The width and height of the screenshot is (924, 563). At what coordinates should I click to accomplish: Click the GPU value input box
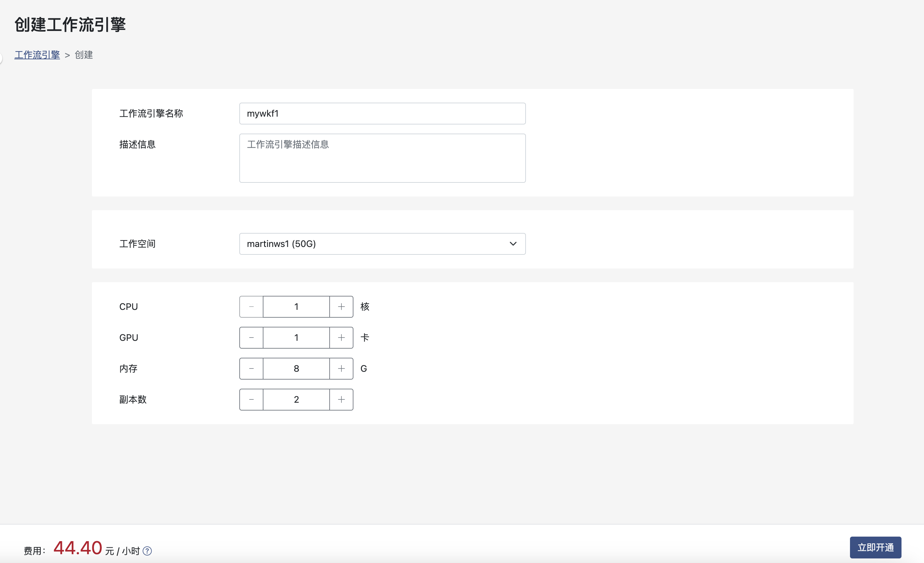click(x=296, y=338)
